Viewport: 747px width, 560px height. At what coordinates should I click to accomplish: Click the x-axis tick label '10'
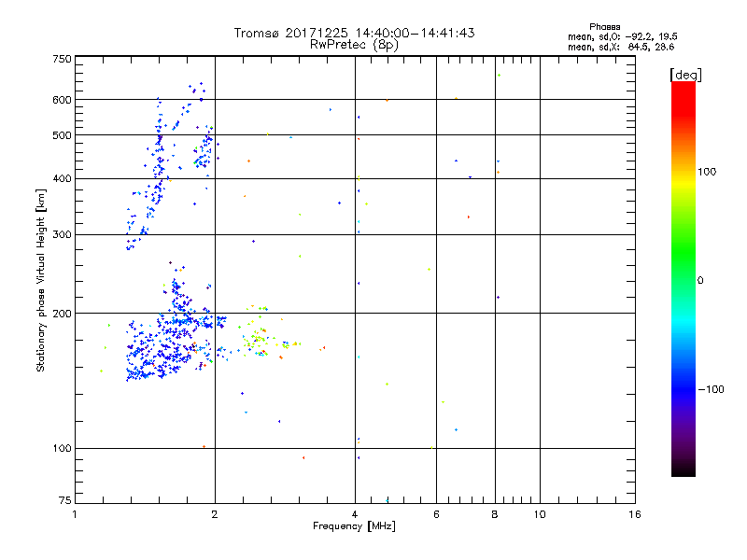pyautogui.click(x=540, y=514)
